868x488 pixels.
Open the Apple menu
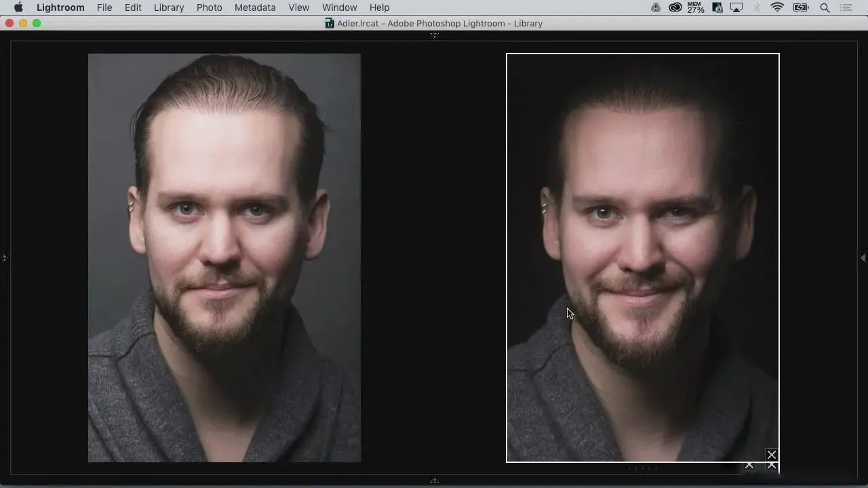[x=18, y=7]
